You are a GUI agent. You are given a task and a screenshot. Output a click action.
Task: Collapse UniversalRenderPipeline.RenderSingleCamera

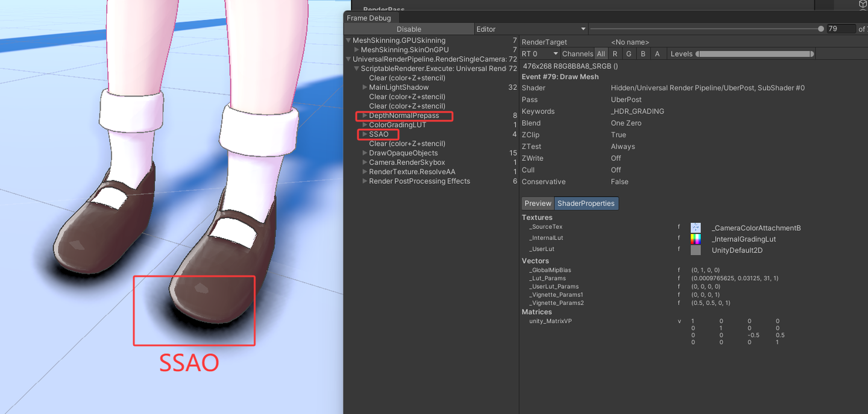[348, 59]
